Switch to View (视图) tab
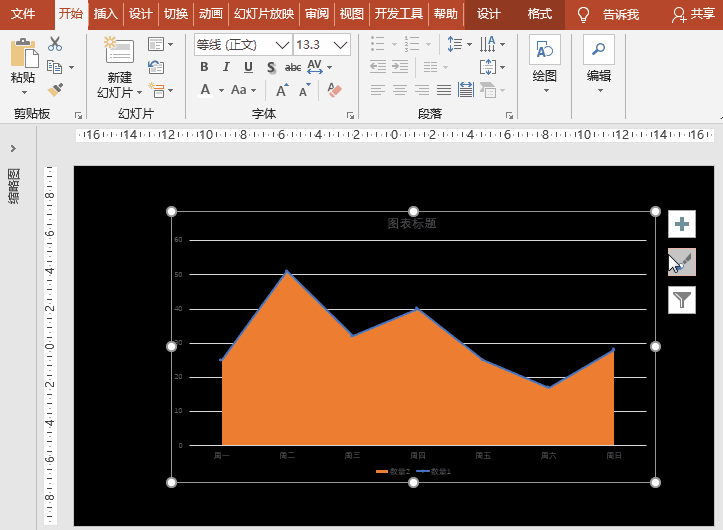Screen dimensions: 723x530 coord(352,14)
